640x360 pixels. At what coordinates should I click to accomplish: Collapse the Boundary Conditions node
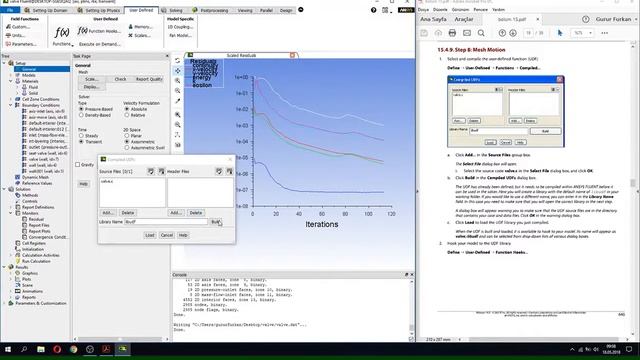(x=11, y=105)
